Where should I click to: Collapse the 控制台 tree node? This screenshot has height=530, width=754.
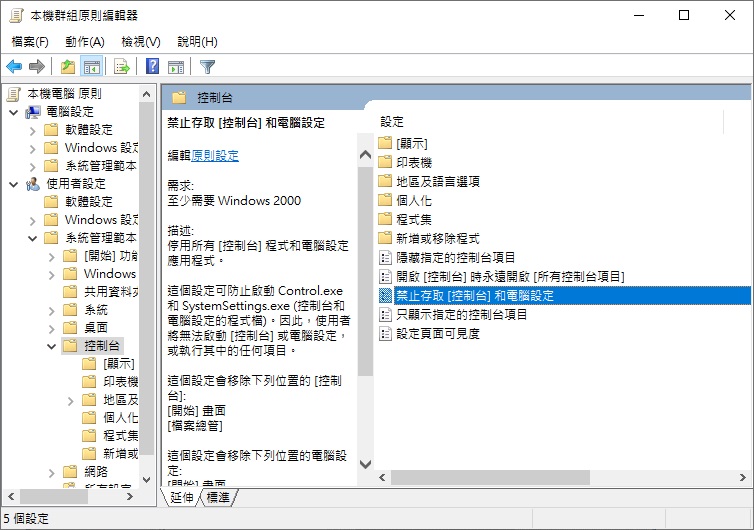[51, 346]
